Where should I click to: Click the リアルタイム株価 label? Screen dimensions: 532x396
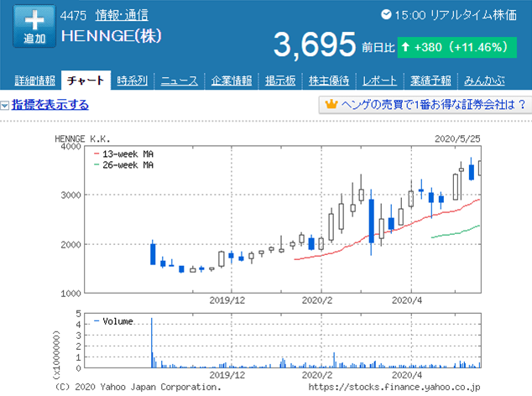click(473, 15)
